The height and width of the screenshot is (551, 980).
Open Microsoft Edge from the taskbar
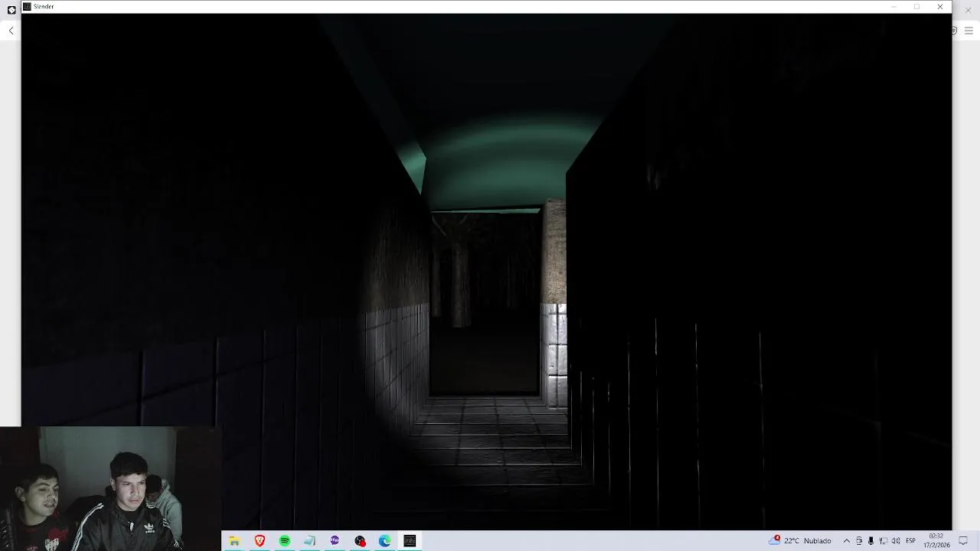(384, 541)
